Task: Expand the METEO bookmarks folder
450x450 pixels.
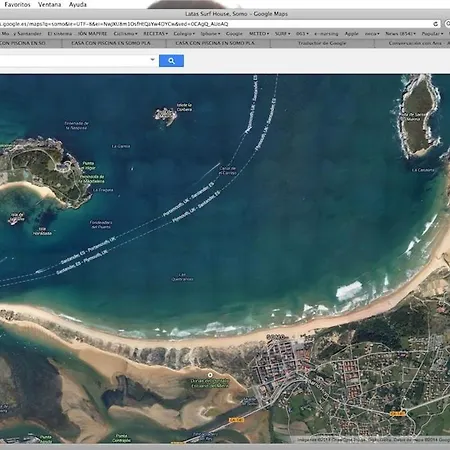Action: coord(259,34)
